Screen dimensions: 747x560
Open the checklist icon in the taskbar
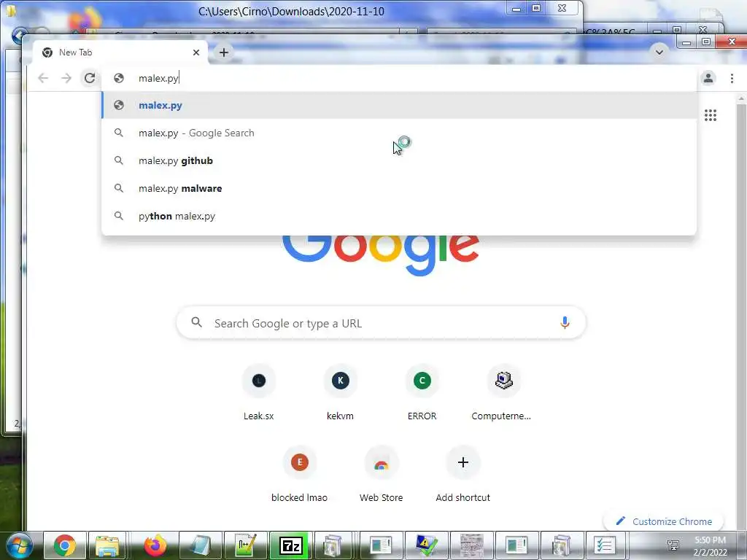pyautogui.click(x=605, y=545)
